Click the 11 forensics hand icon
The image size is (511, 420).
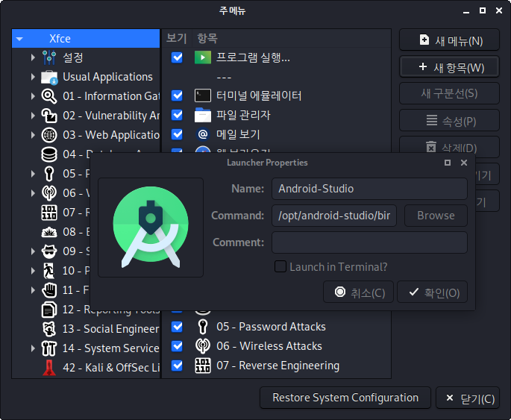(49, 290)
